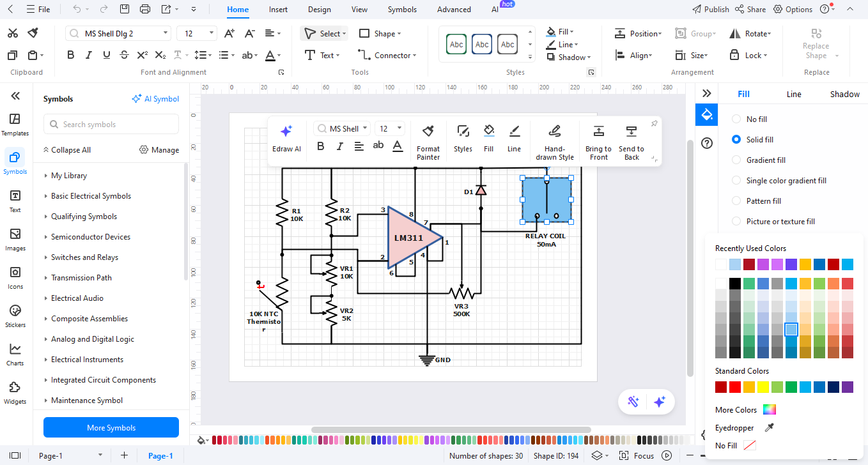Click Edraw AI in floating toolbar
The height and width of the screenshot is (465, 868).
pos(286,139)
